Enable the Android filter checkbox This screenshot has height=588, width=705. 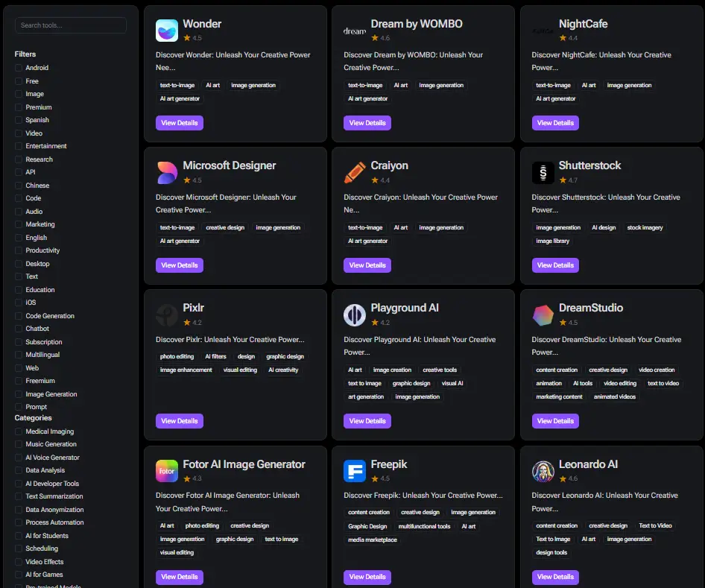[x=19, y=68]
